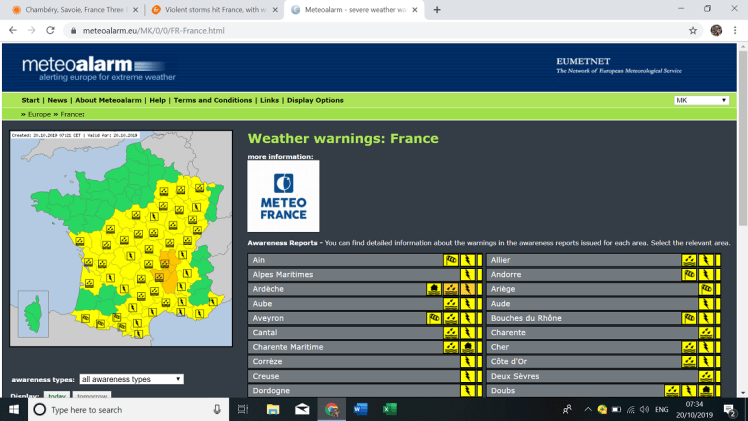Click the Meteo France logo

[x=283, y=196]
